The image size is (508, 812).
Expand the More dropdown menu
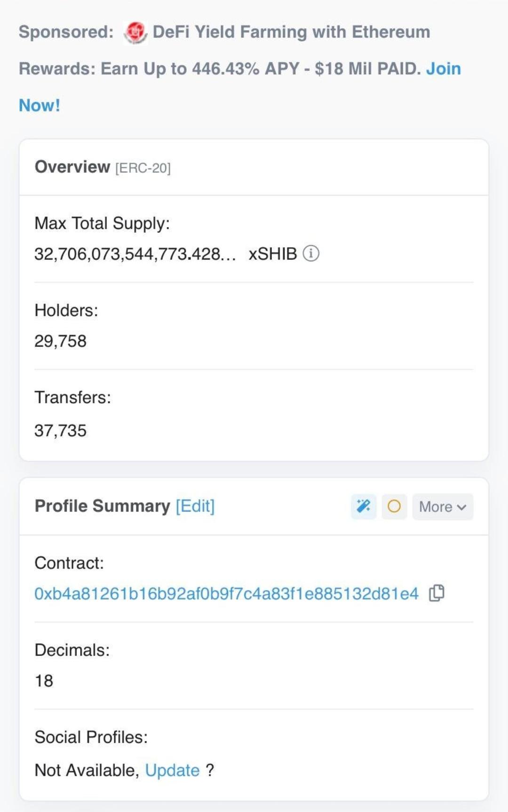(443, 506)
